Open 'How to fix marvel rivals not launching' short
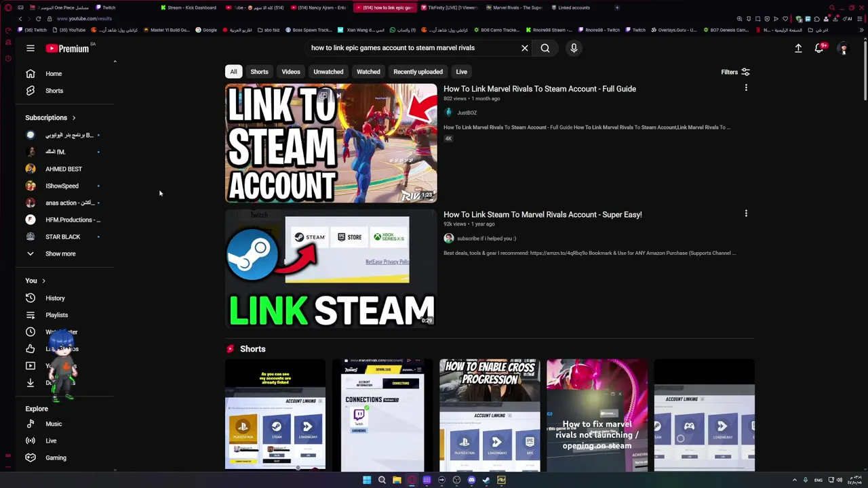 (597, 415)
